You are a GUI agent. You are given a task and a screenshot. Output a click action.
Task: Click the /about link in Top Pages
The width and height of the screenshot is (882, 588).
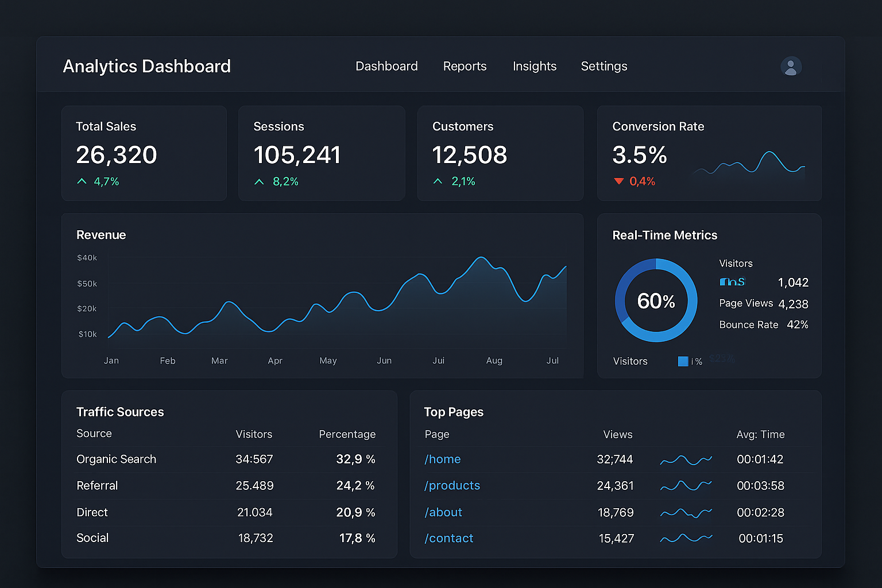pos(443,512)
